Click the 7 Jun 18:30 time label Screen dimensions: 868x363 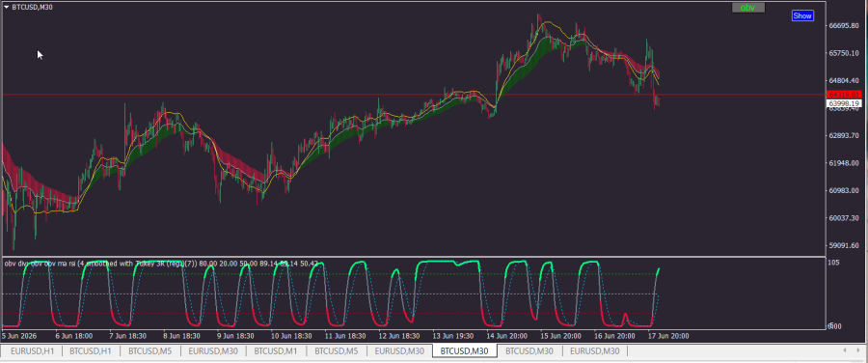point(128,336)
